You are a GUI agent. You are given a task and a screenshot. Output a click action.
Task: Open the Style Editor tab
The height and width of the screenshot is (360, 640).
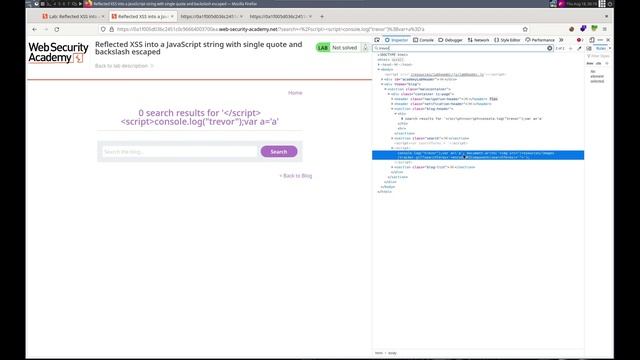click(507, 40)
